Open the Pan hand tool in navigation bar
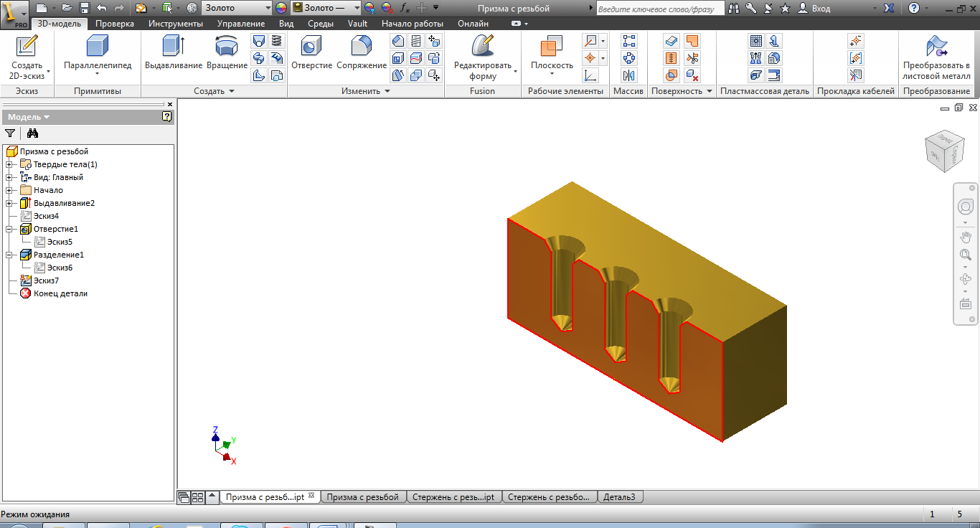The image size is (980, 528). click(966, 237)
